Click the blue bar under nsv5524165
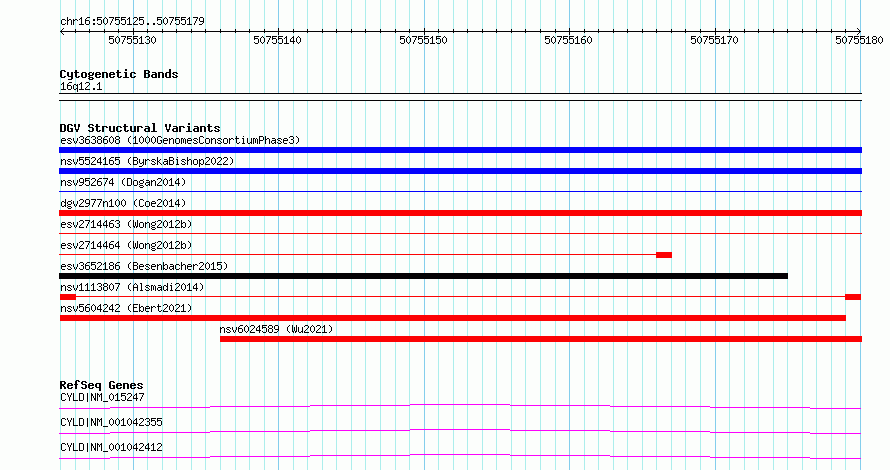Viewport: 890px width, 470px height. pos(460,171)
